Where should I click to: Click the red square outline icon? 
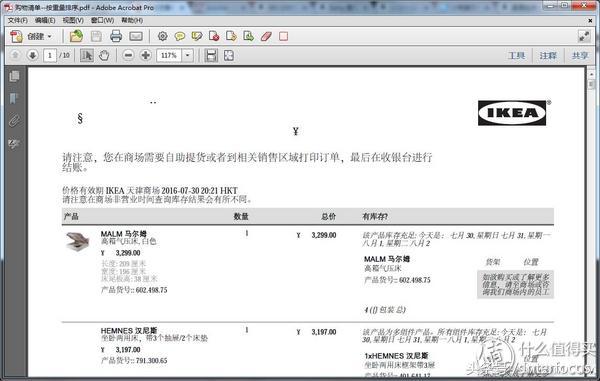click(284, 36)
